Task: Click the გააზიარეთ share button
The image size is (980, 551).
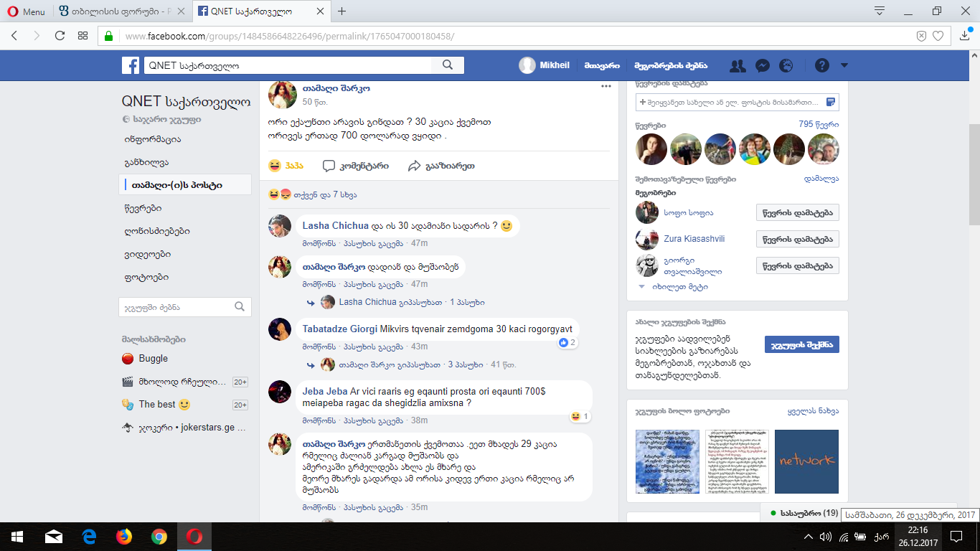Action: tap(441, 166)
